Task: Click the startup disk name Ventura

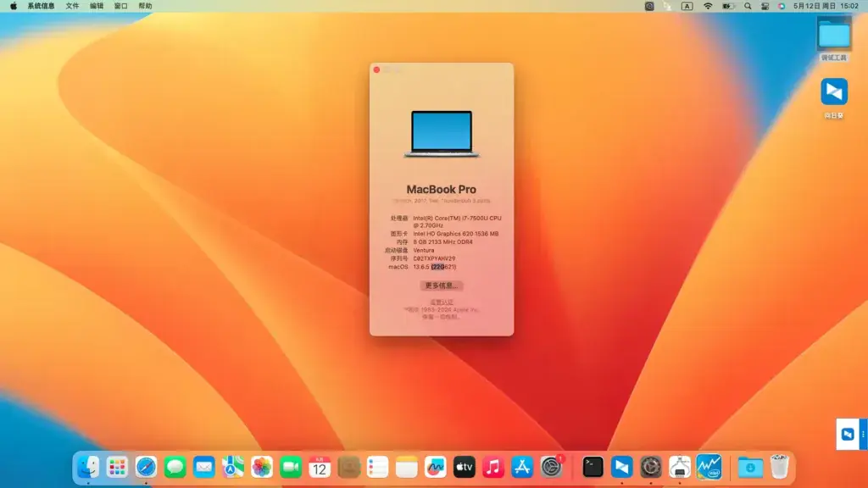Action: coord(424,250)
